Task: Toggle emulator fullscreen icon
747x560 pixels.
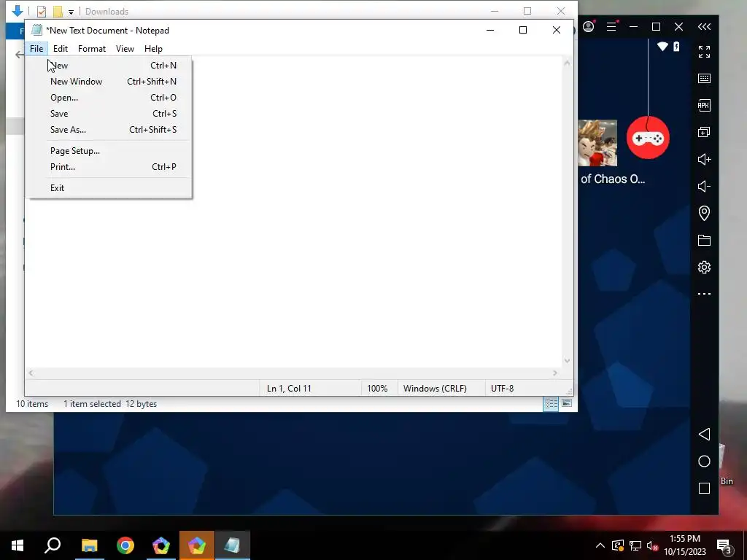Action: (704, 52)
